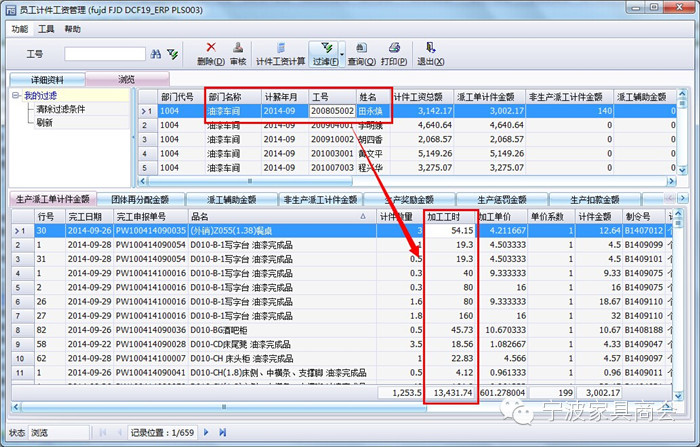The image size is (700, 447).
Task: Open the 派工辅助金额 tab
Action: (231, 200)
